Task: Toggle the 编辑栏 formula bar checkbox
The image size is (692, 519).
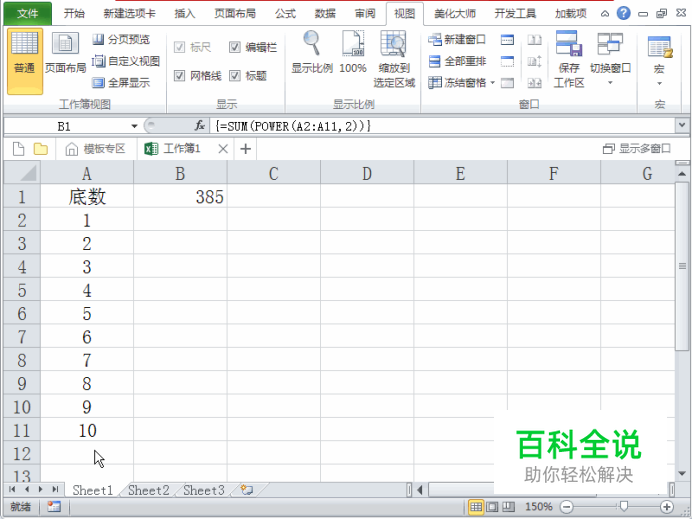Action: tap(235, 47)
